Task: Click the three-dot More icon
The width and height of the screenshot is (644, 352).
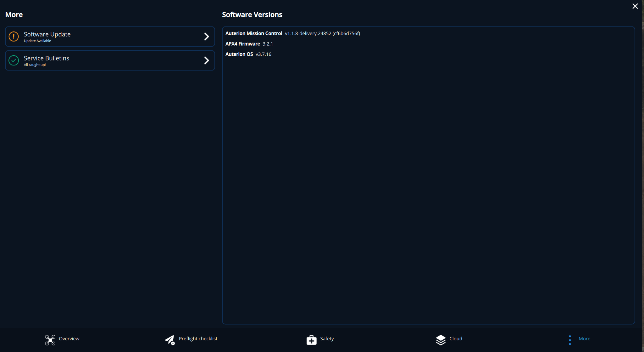Action: [x=570, y=340]
